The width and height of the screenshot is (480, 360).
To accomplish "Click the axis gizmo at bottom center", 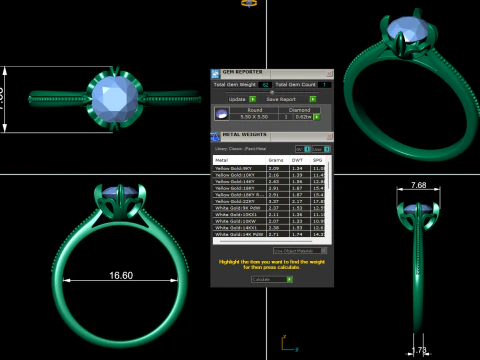I will 289,344.
